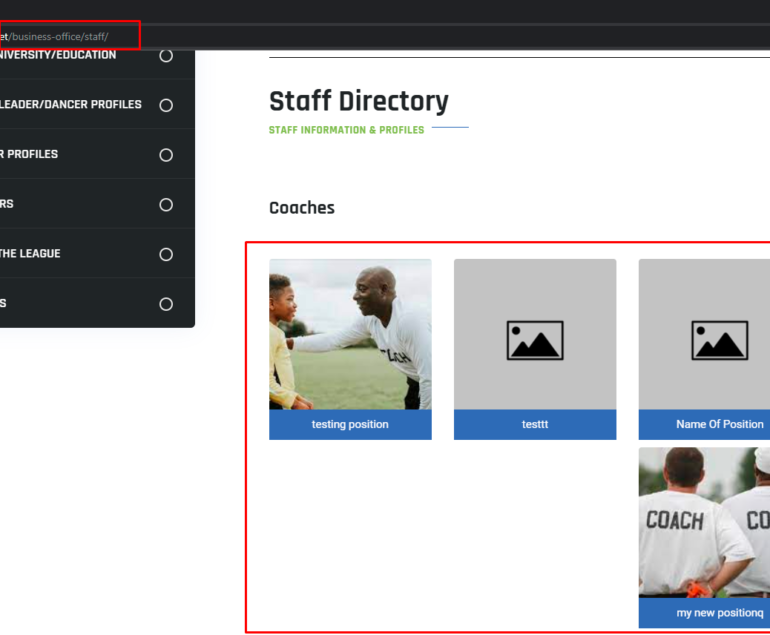Open the testtt position label
The image size is (770, 635).
(x=535, y=424)
